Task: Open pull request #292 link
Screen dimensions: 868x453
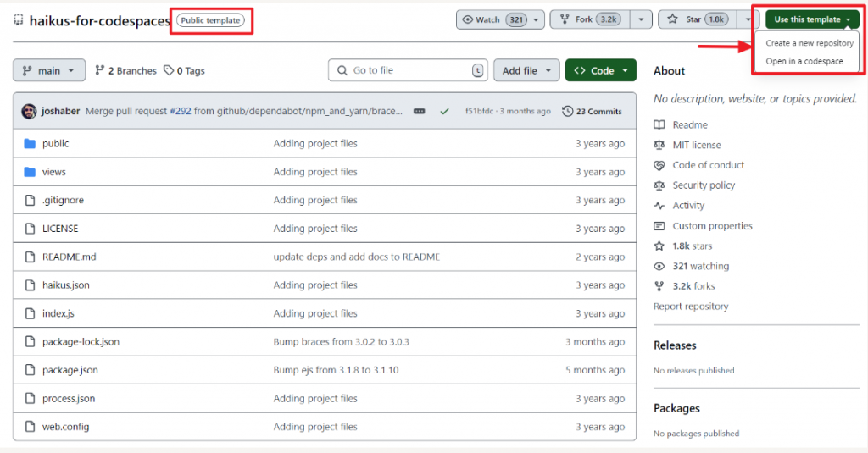Action: pyautogui.click(x=180, y=111)
